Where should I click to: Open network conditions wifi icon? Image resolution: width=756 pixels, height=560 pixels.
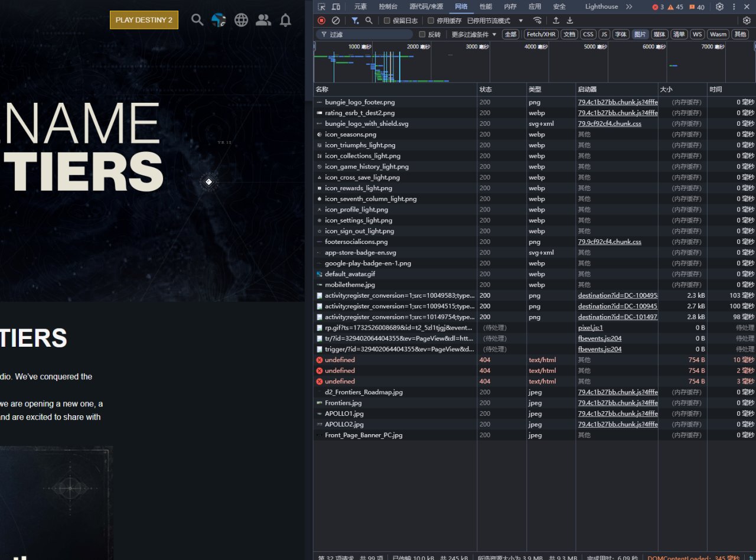(537, 20)
